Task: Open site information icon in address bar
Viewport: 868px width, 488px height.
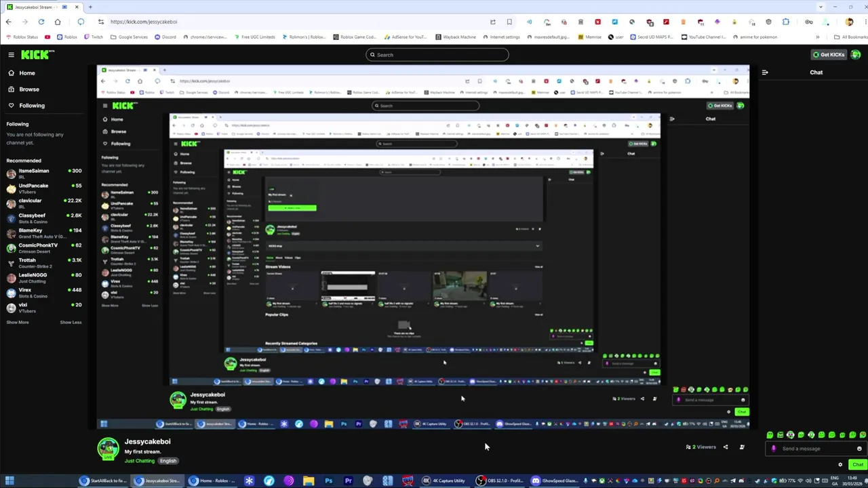Action: [101, 22]
